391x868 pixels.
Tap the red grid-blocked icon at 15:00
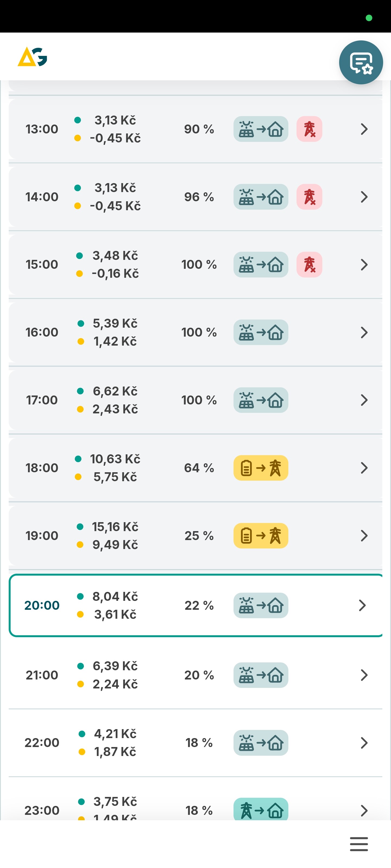309,264
